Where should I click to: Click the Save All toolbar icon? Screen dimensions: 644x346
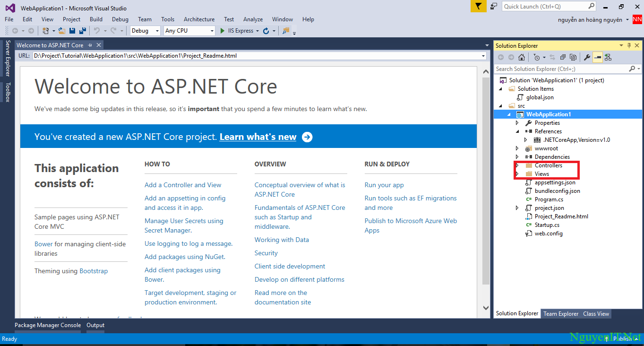point(83,31)
